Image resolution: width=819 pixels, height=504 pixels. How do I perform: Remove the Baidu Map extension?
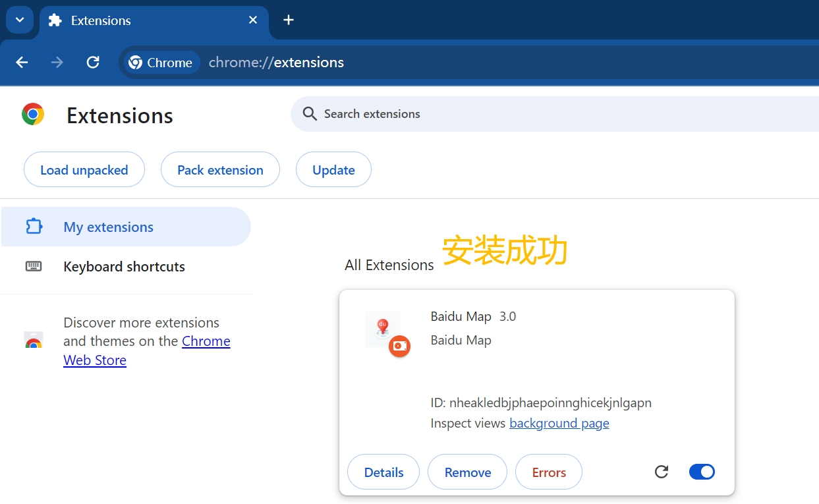pos(468,472)
